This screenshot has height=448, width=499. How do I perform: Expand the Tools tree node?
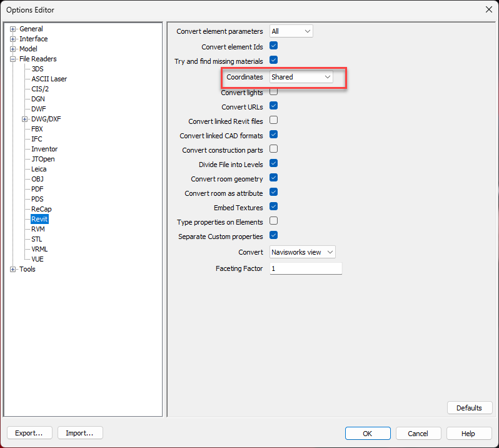tap(13, 270)
